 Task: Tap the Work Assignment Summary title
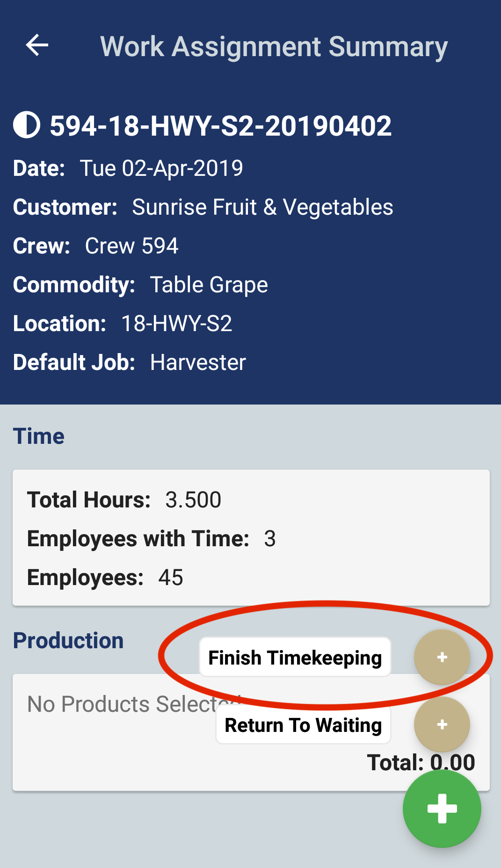click(274, 47)
